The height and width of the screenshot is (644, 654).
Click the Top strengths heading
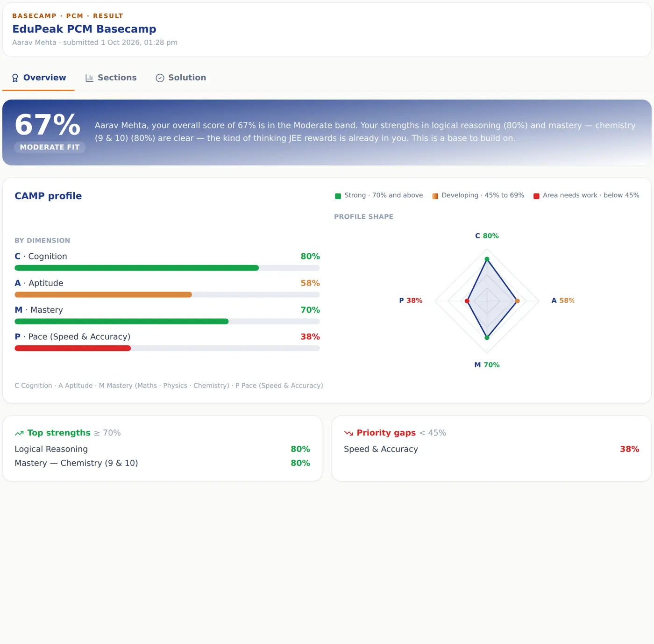(x=59, y=433)
